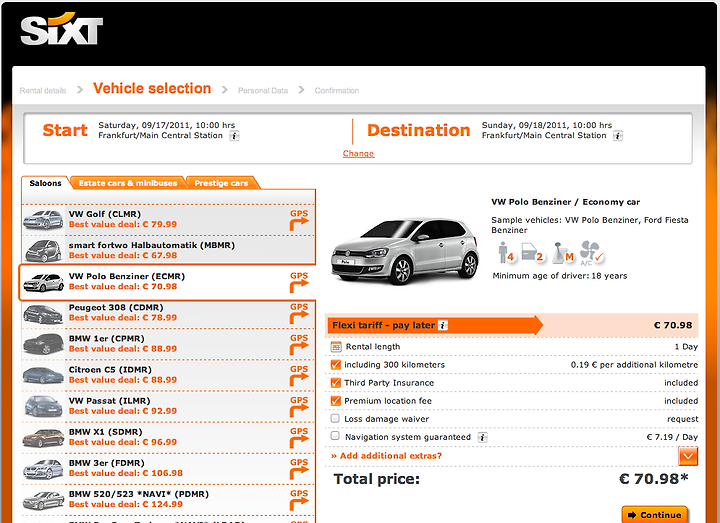Toggle Premium location fee checkbox
720x523 pixels.
click(x=336, y=401)
